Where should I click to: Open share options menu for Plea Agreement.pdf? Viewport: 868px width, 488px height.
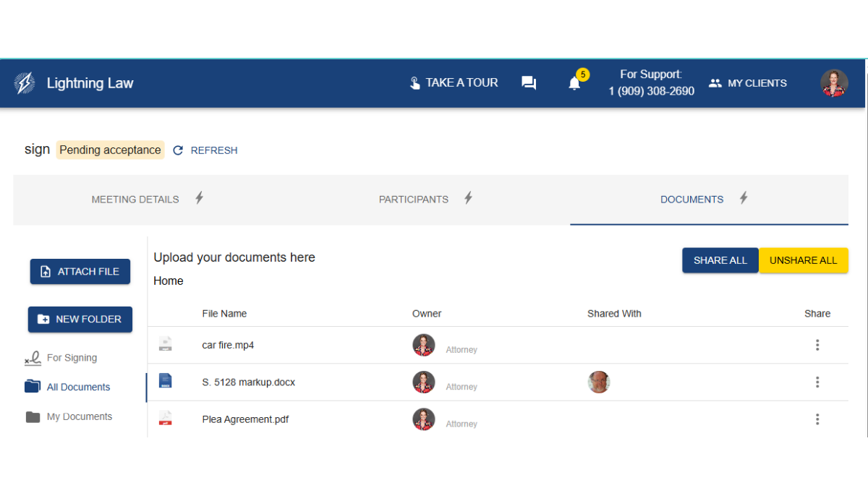click(x=817, y=419)
